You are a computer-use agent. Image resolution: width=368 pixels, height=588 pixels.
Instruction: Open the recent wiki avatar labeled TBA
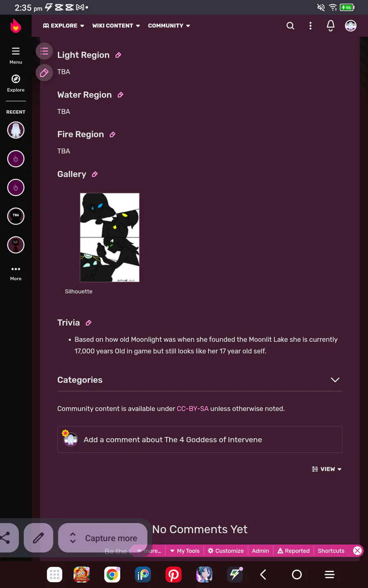click(16, 216)
